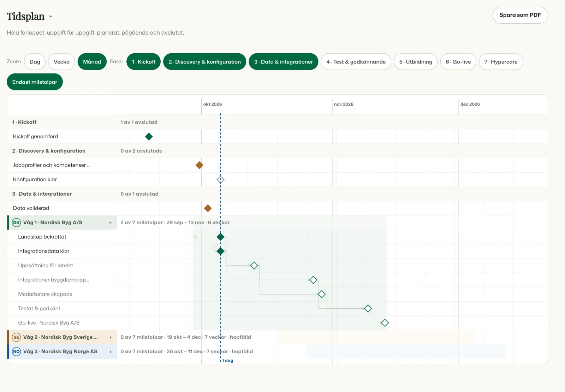Click the Uppsättning för landet outlined diamond
The height and width of the screenshot is (392, 565).
tap(254, 266)
